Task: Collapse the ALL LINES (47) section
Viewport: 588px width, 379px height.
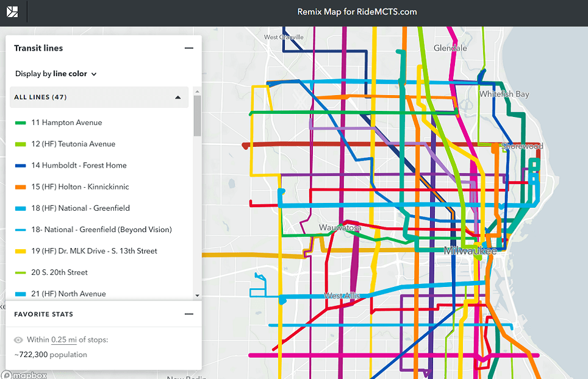Action: coord(177,97)
